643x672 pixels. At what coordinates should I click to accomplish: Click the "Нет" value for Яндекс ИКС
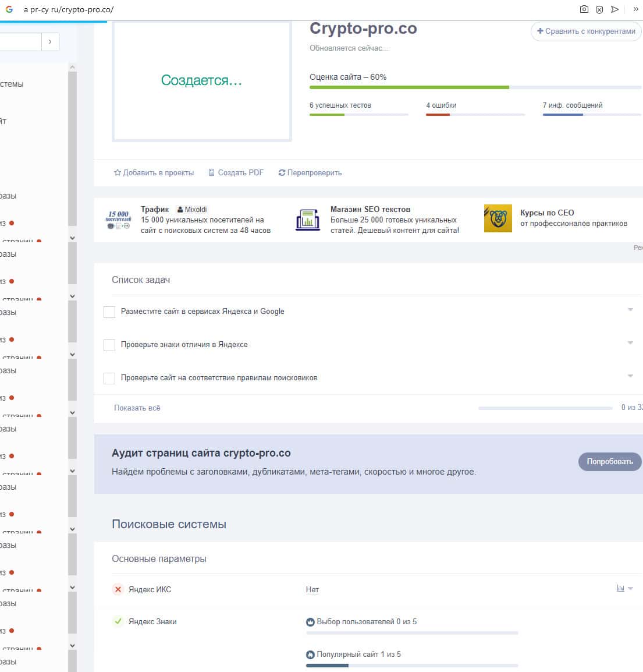(x=312, y=590)
